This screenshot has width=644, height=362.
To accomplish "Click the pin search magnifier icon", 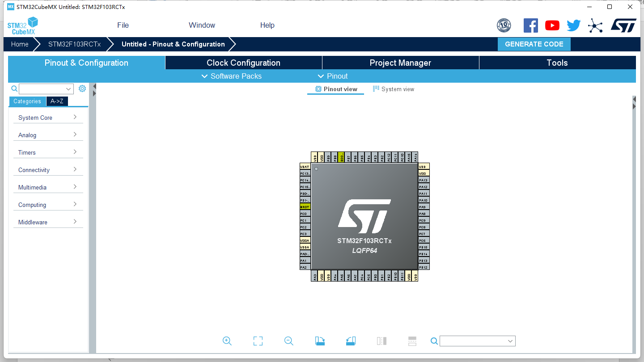I will [x=434, y=341].
